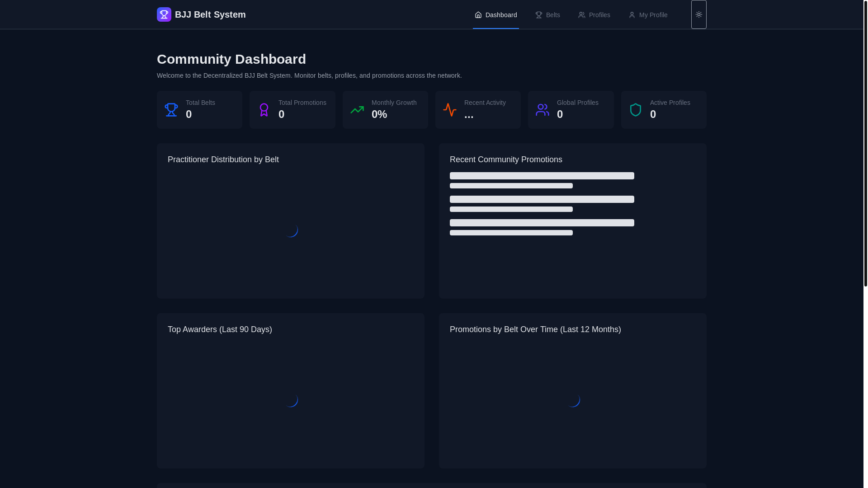Viewport: 868px width, 488px height.
Task: Toggle the light/dark theme sun button
Action: click(x=698, y=14)
